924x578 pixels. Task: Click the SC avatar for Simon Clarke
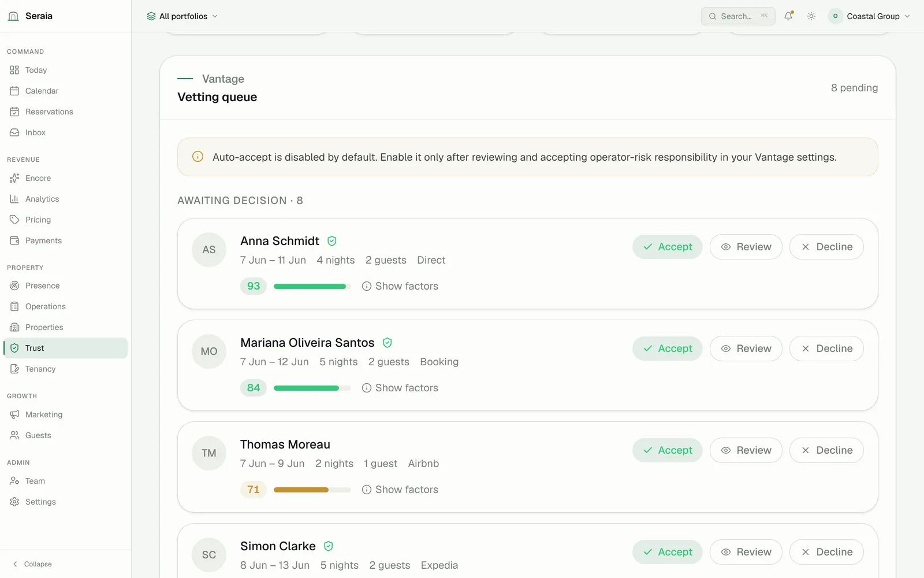pos(209,555)
